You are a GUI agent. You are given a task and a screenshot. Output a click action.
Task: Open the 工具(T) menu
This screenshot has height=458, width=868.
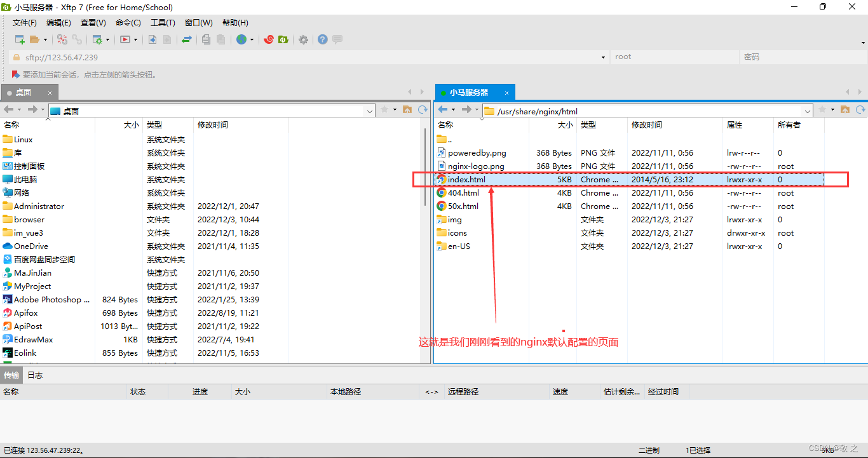coord(163,22)
